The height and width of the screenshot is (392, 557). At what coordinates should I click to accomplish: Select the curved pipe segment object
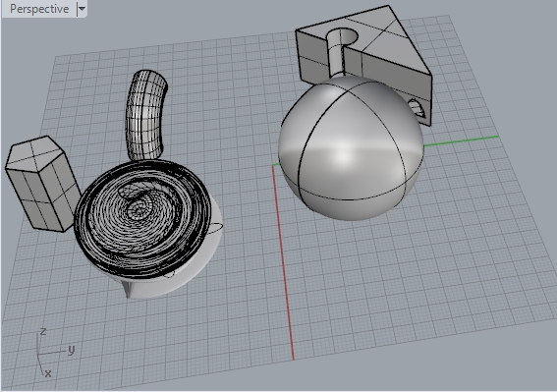tap(145, 116)
